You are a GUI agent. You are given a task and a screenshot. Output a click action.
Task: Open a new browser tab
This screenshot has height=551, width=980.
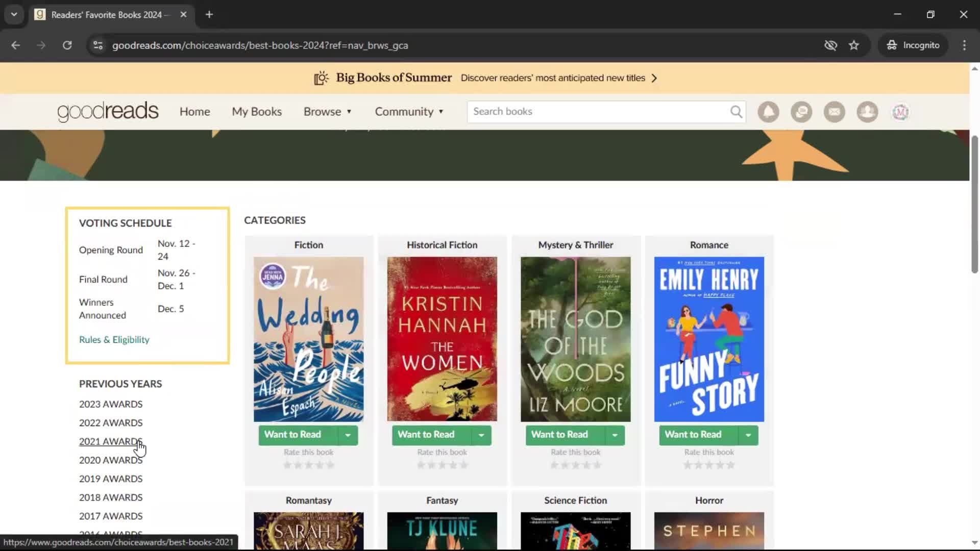[x=209, y=14]
